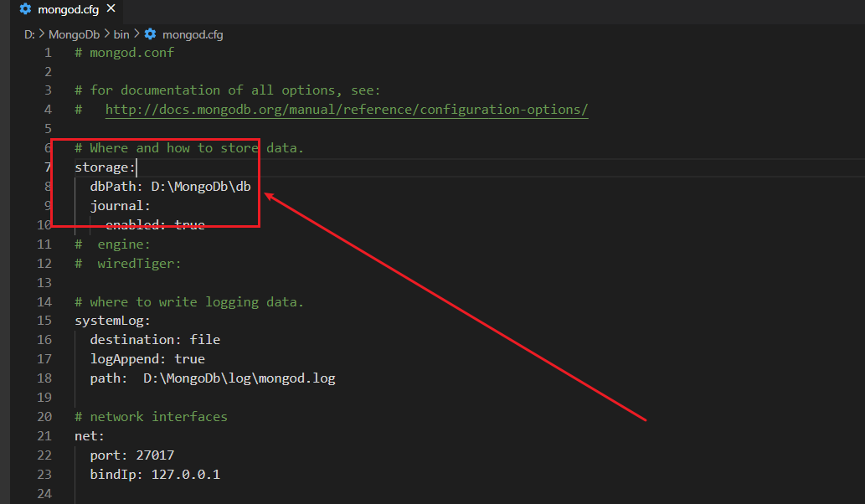Click the mongod.log path value
The image size is (865, 504).
[x=239, y=378]
